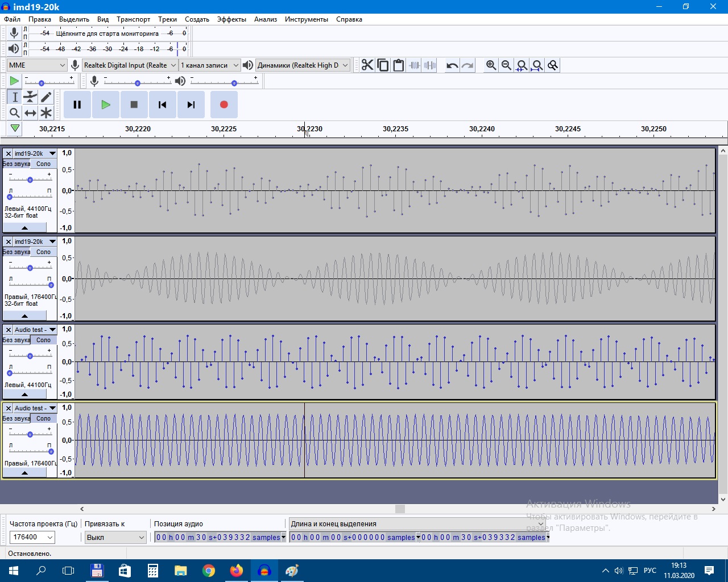Select the Time Shift tool
Viewport: 728px width, 582px height.
click(x=30, y=113)
